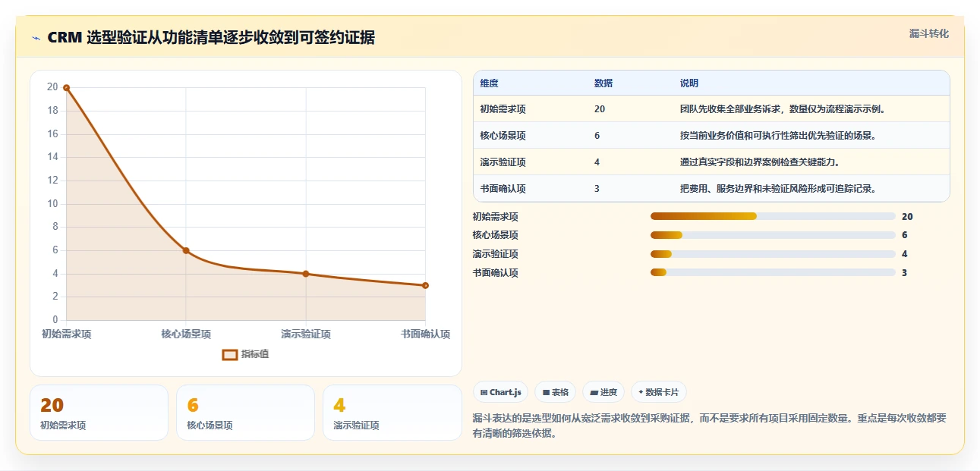980x471 pixels.
Task: Click the 初始需求项 progress bar
Action: point(773,217)
